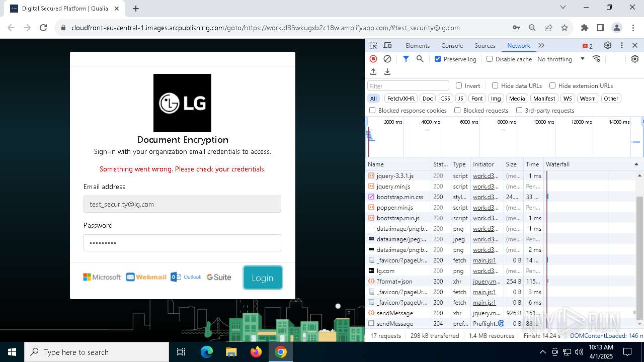This screenshot has height=362, width=644.
Task: Click the G Suite logo on the login form
Action: click(219, 277)
